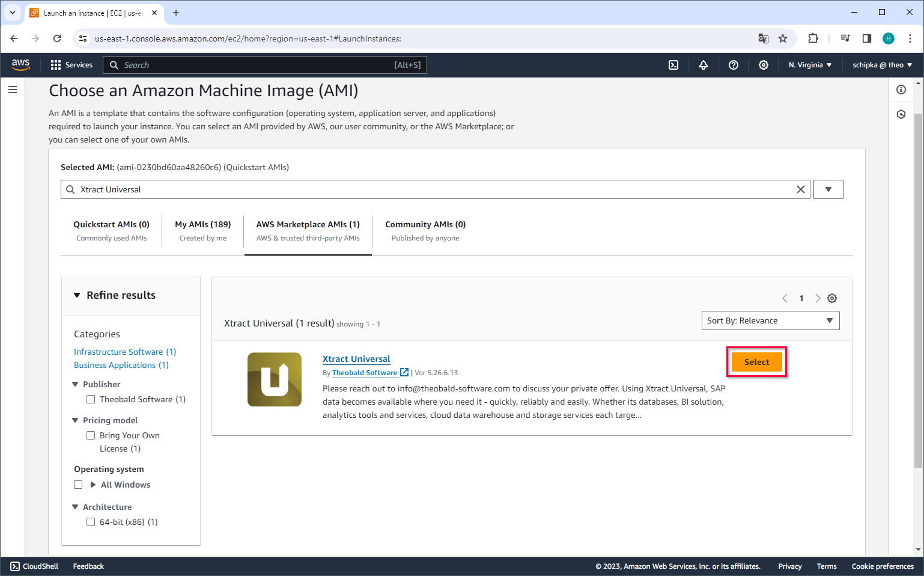This screenshot has width=924, height=576.
Task: Open the Services grid menu
Action: [71, 65]
